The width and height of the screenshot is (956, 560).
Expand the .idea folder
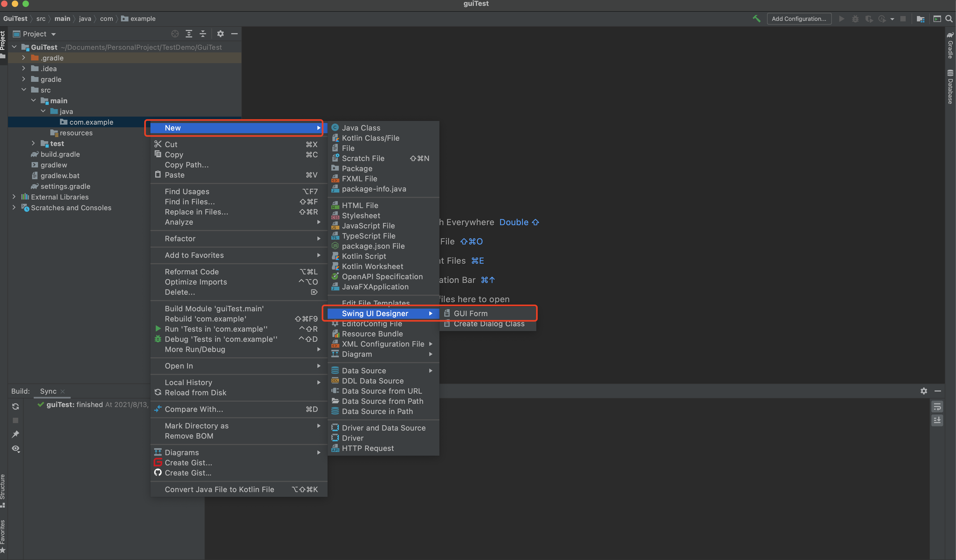pyautogui.click(x=24, y=68)
